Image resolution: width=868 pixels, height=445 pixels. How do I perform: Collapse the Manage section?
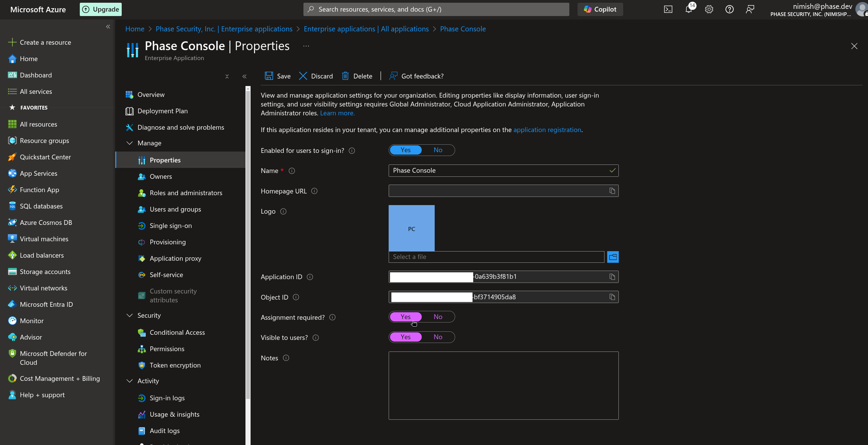pyautogui.click(x=130, y=143)
